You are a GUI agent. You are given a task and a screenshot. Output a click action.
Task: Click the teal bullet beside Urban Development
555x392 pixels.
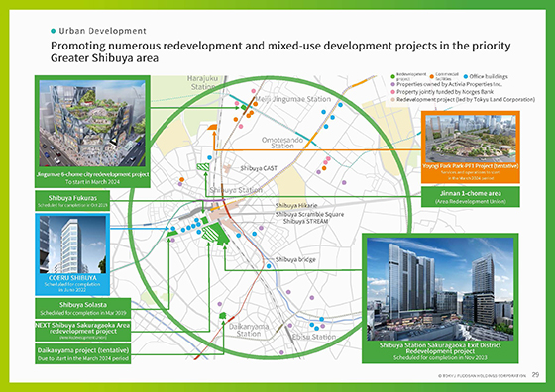click(x=54, y=31)
